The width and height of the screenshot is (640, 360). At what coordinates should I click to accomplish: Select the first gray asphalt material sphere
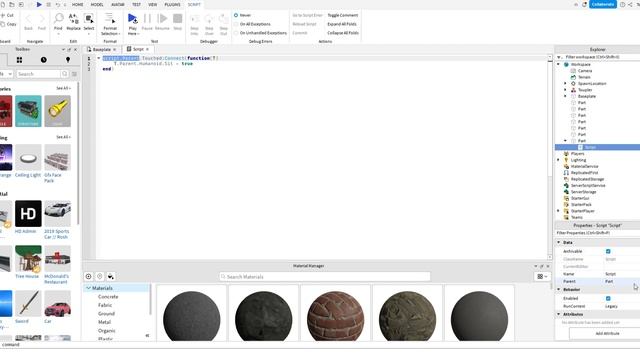(191, 315)
